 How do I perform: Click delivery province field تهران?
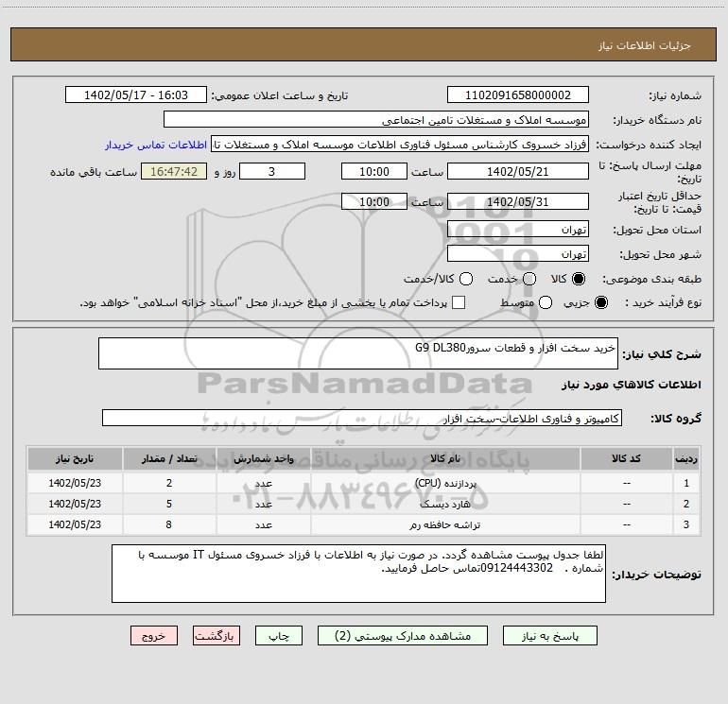coord(518,229)
